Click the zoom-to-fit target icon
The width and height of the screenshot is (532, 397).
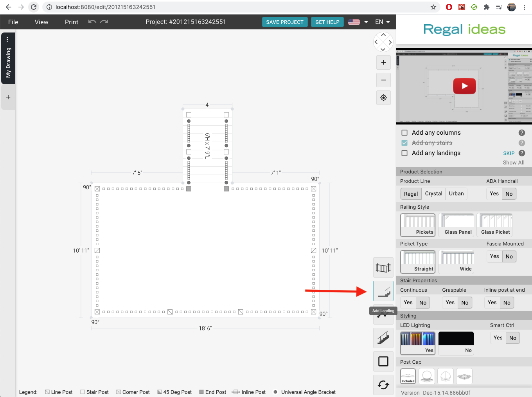point(383,97)
